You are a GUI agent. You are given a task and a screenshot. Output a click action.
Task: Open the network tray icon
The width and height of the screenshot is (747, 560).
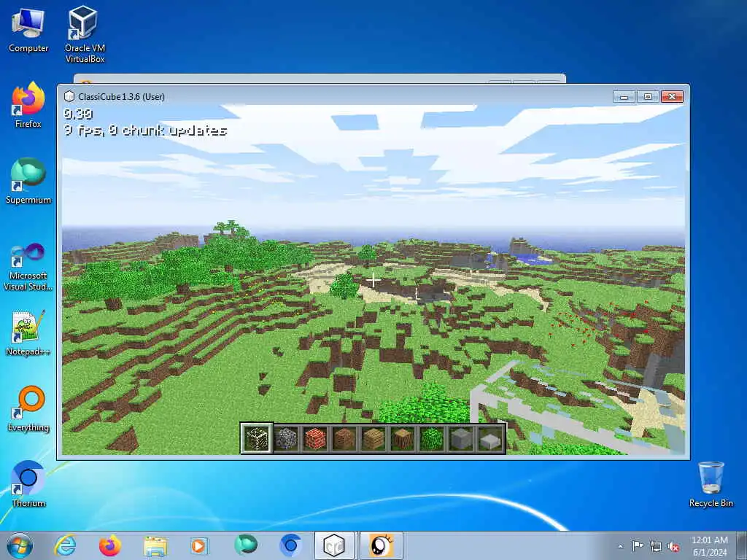[656, 547]
